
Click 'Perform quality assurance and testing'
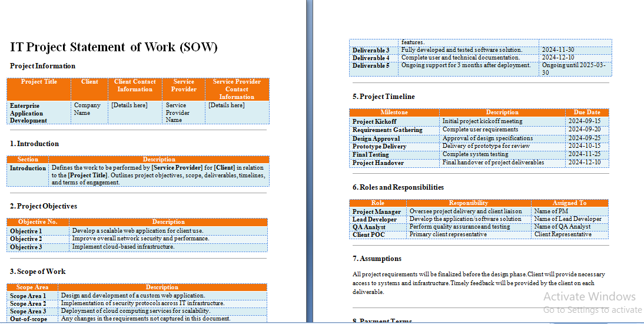point(460,227)
